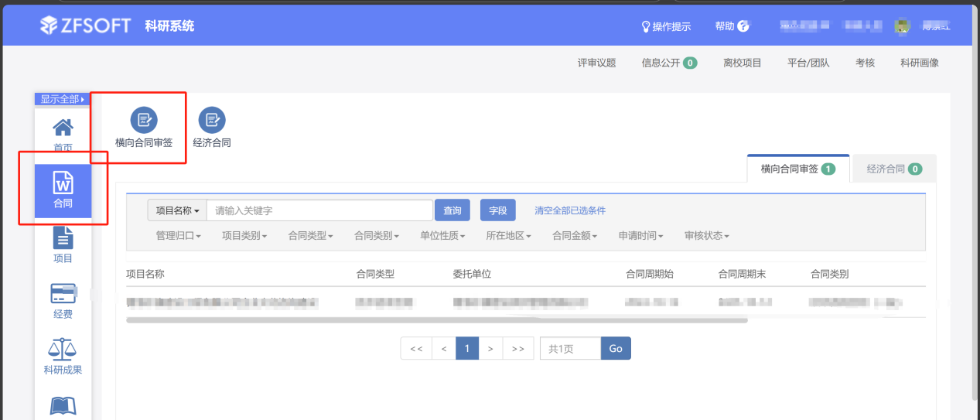The height and width of the screenshot is (420, 980).
Task: Open the 横向合同审签 icon shortcut
Action: 143,120
